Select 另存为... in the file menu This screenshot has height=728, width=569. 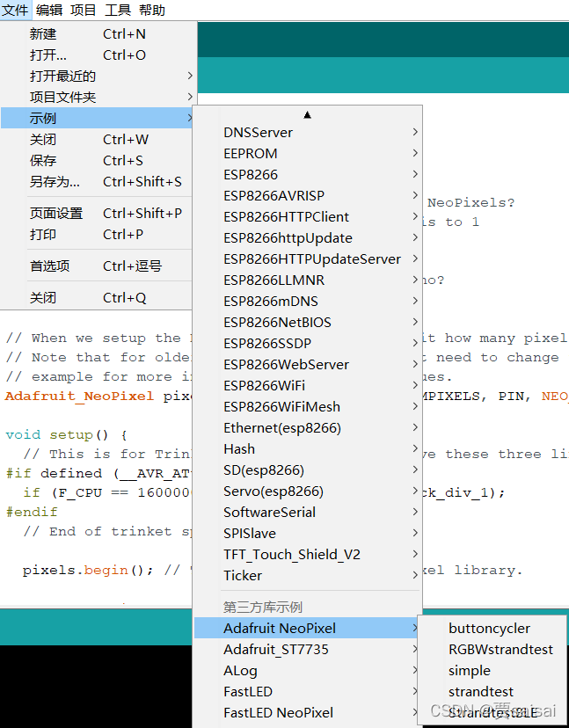(97, 181)
